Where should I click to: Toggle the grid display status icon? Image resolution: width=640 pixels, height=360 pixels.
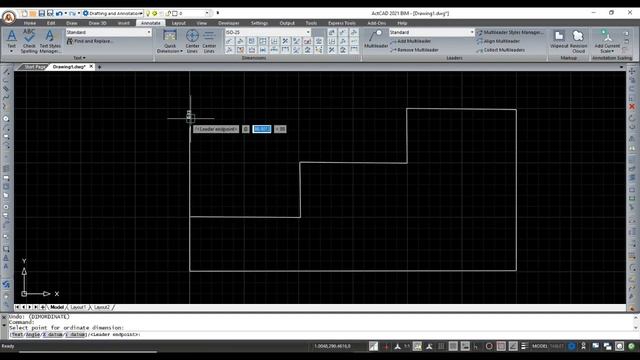coord(453,346)
